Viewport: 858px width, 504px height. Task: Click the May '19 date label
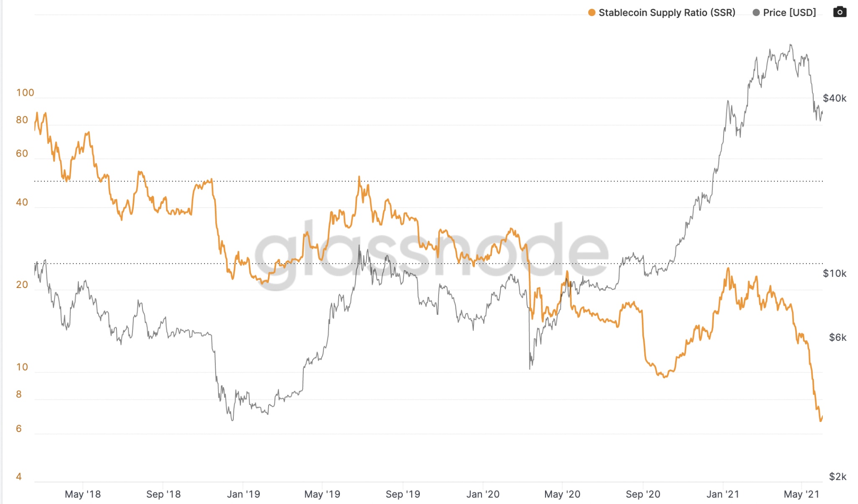pyautogui.click(x=322, y=494)
